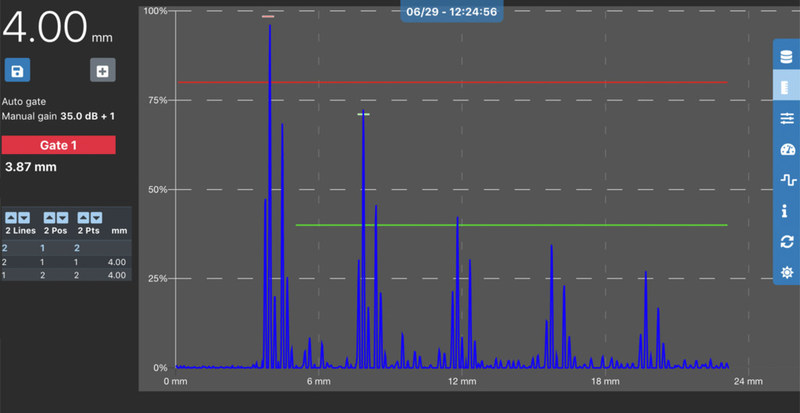Viewport: 800px width, 413px height.
Task: Click the green peak marker above second echo
Action: (363, 114)
